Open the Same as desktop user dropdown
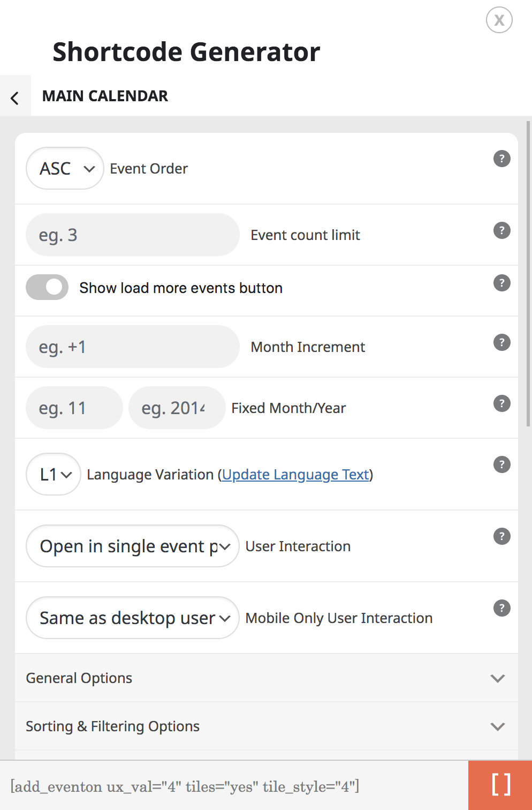The height and width of the screenshot is (810, 532). click(x=132, y=618)
